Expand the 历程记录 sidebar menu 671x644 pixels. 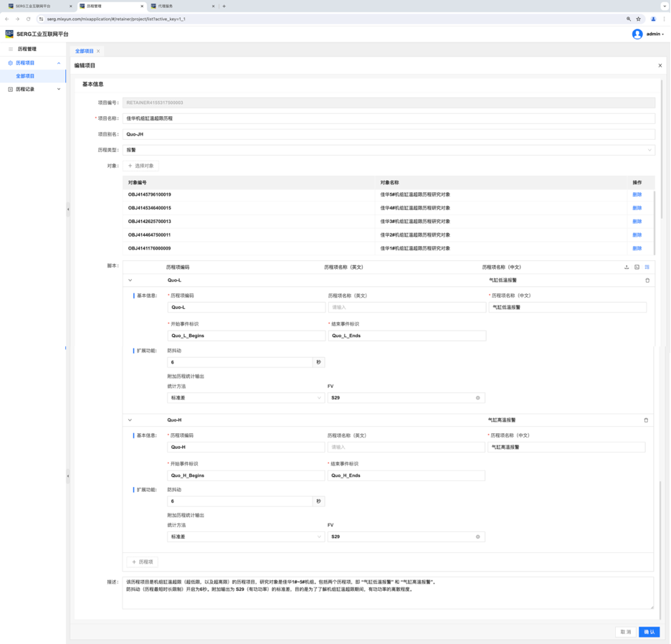[x=32, y=90]
